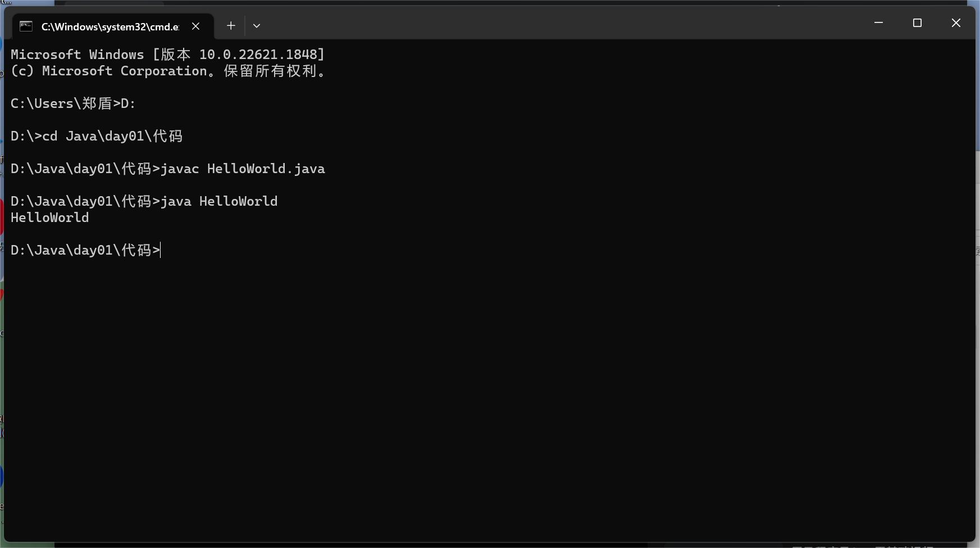The height and width of the screenshot is (548, 980).
Task: Close the terminal window
Action: 956,23
